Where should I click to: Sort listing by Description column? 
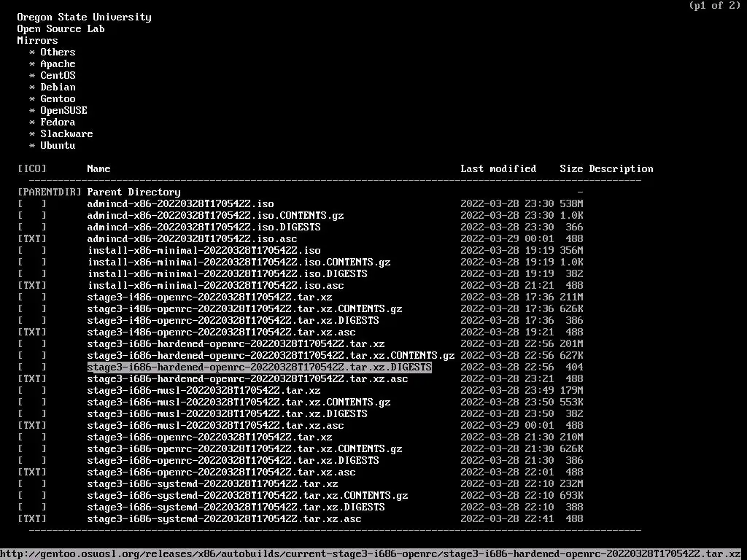622,168
